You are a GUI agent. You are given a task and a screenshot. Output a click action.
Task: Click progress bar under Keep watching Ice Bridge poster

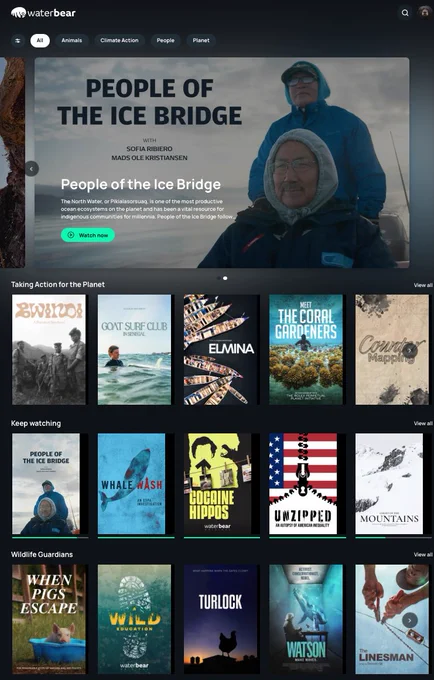(50, 537)
